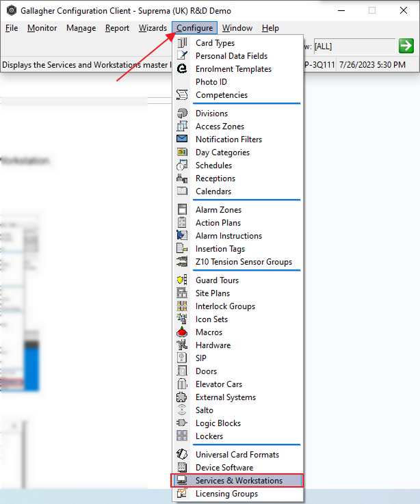
Task: Select Services & Workstations menu entry
Action: click(x=239, y=481)
